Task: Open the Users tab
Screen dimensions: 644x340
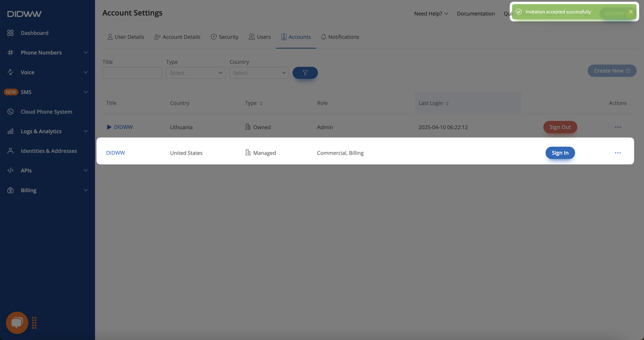Action: (x=260, y=37)
